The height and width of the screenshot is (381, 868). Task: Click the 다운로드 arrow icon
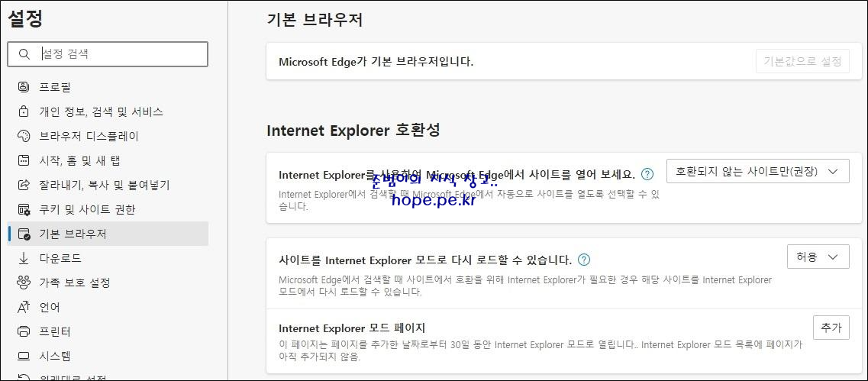[23, 258]
